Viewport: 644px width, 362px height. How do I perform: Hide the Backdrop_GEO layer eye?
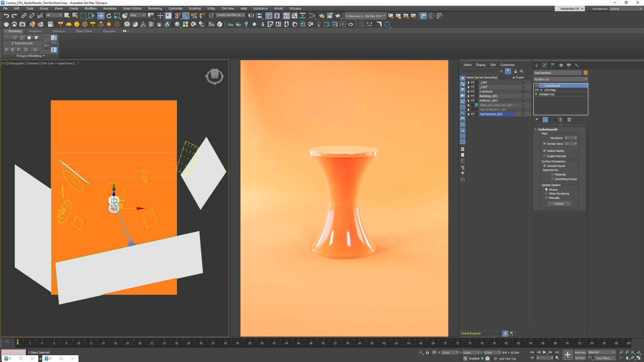tap(473, 96)
